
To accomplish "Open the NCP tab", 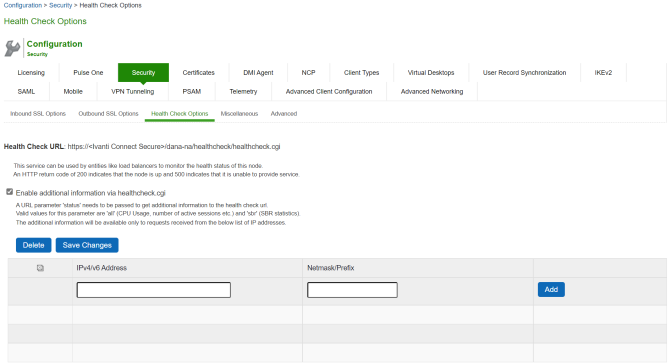I will coord(308,72).
